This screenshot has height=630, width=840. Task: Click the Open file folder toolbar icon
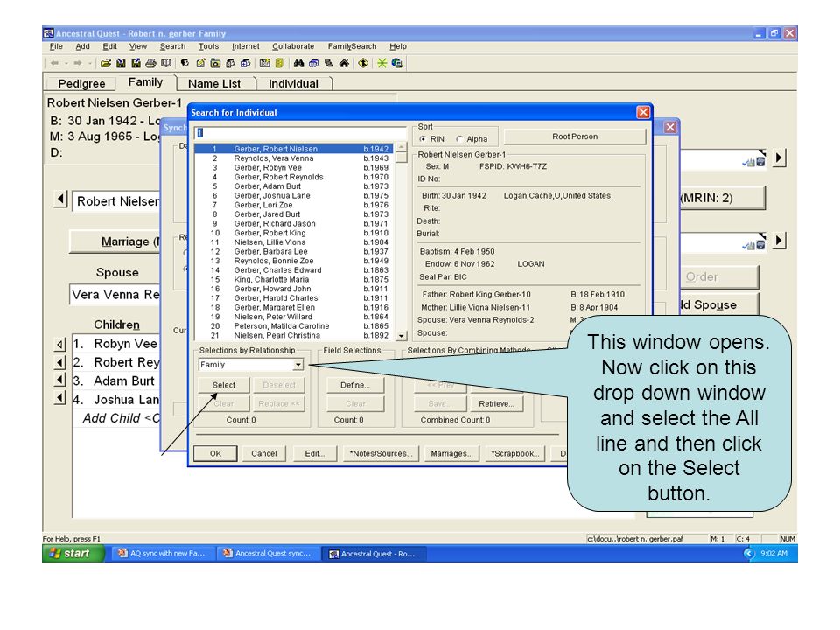point(106,63)
